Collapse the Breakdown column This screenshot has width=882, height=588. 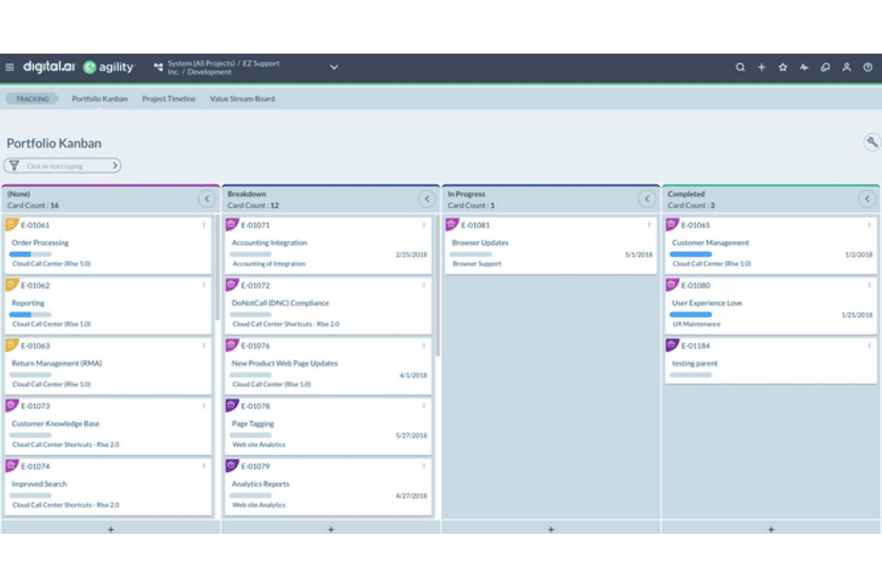coord(427,199)
